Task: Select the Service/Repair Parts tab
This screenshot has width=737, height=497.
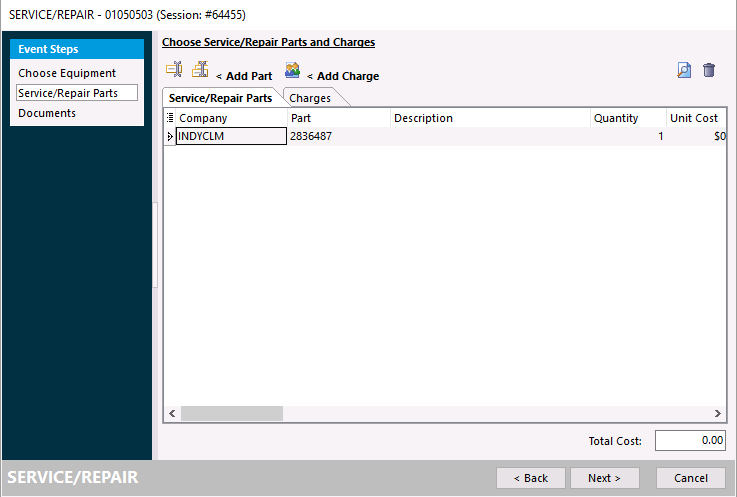Action: (220, 98)
